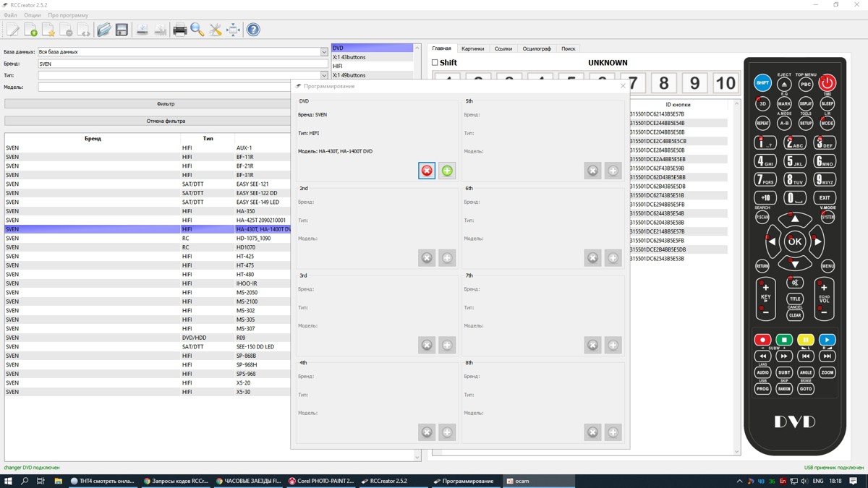The width and height of the screenshot is (868, 488).
Task: Open the Опции menu
Action: click(x=33, y=15)
